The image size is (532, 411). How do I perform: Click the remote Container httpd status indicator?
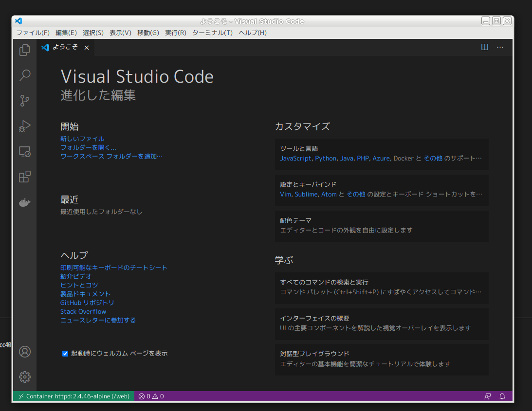[x=74, y=396]
